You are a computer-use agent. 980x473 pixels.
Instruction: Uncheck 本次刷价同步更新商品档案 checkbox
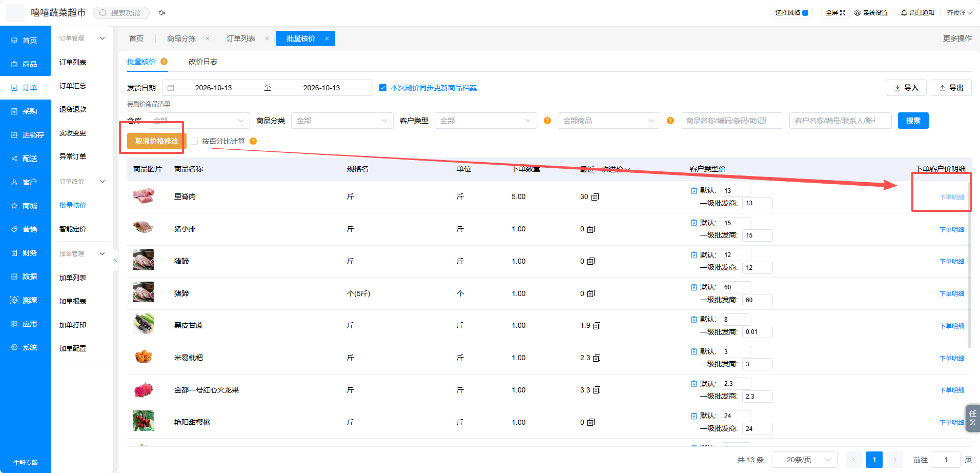click(383, 88)
